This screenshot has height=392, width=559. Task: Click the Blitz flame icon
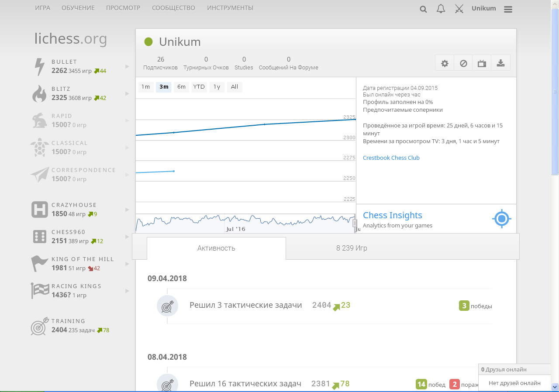pos(39,94)
